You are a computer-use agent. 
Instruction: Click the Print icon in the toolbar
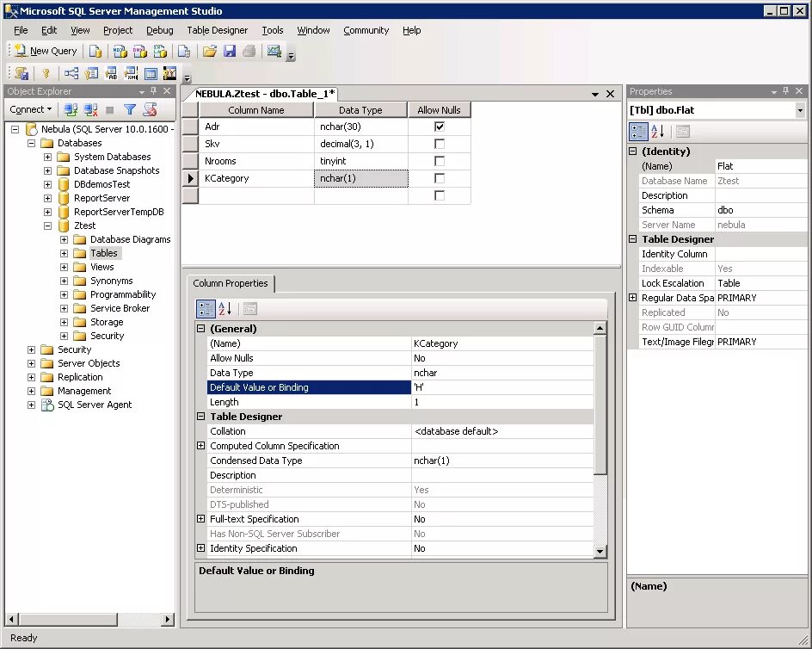click(249, 51)
